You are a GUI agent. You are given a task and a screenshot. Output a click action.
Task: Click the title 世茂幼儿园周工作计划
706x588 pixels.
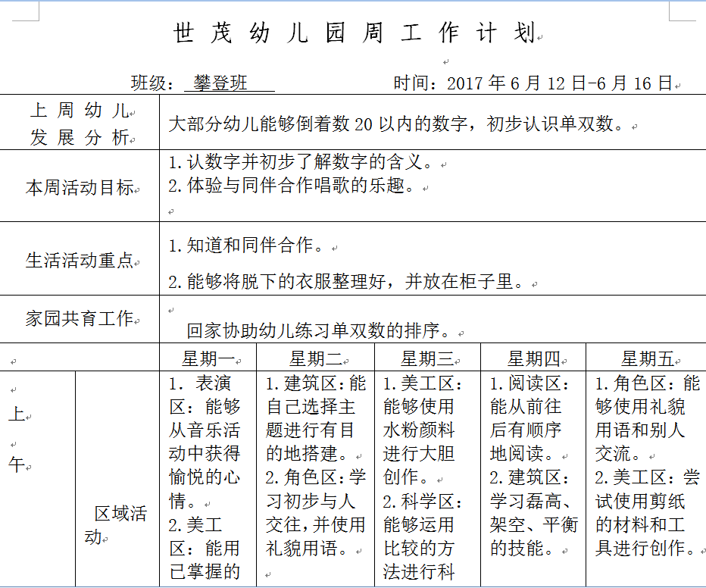click(x=353, y=33)
